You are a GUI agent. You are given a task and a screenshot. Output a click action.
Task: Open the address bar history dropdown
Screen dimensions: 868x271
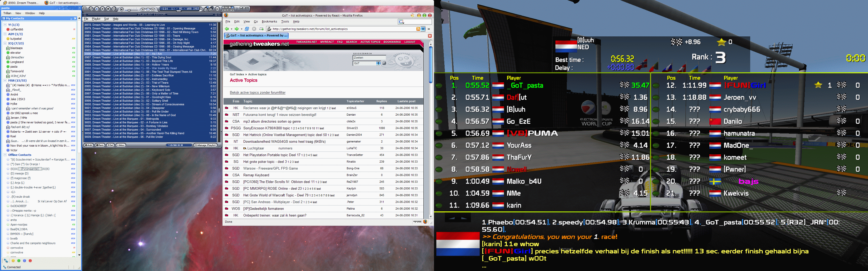click(x=423, y=29)
